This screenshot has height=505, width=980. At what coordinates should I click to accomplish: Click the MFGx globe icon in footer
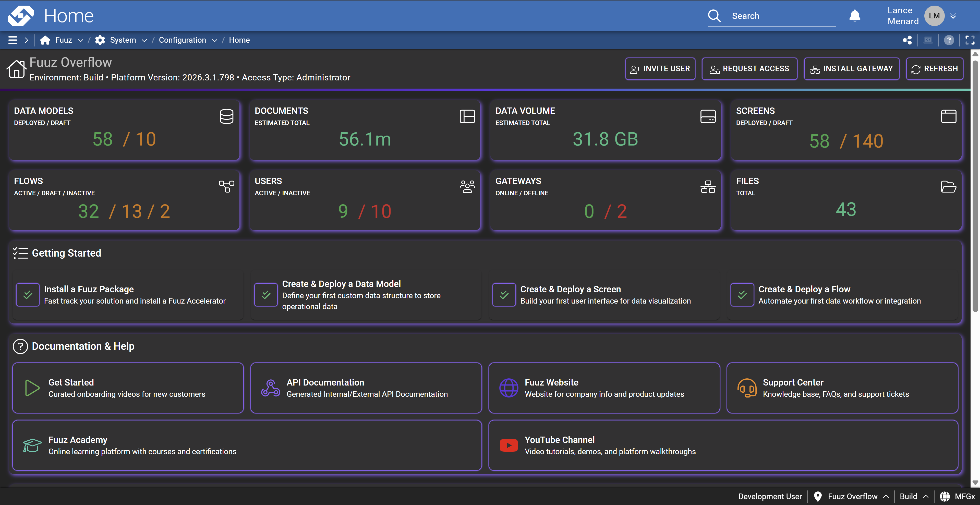945,496
